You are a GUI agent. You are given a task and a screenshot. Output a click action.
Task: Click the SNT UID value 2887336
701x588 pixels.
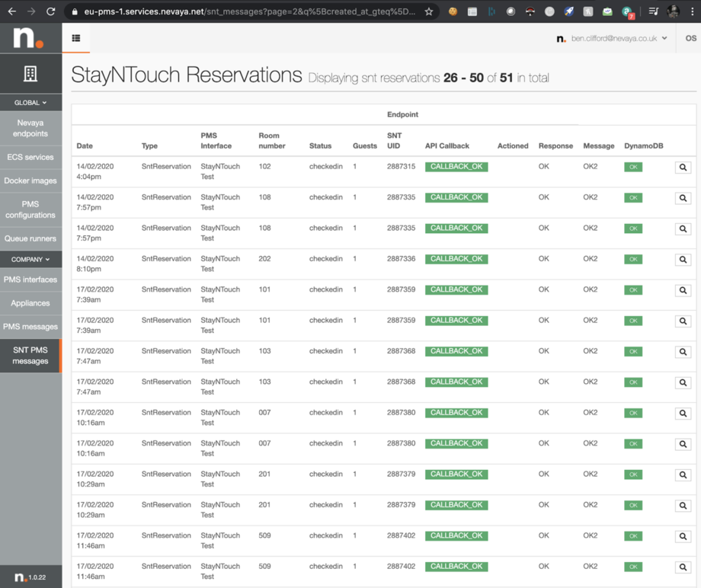(x=401, y=259)
